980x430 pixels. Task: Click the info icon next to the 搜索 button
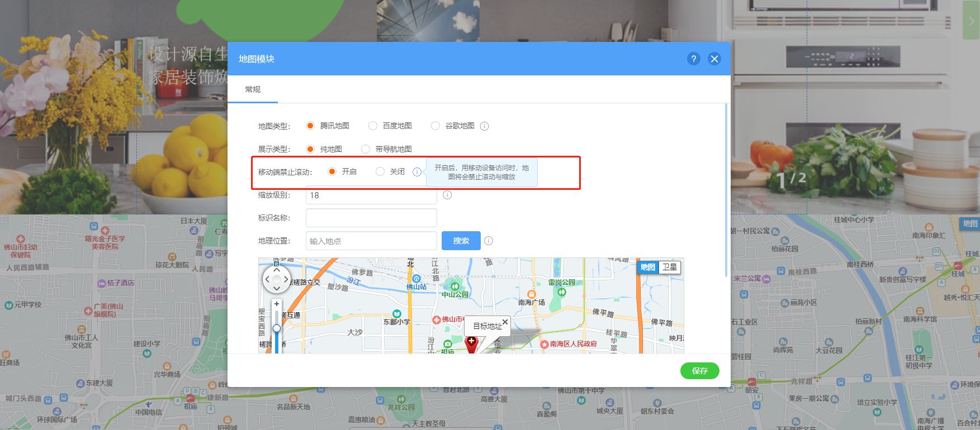[489, 241]
